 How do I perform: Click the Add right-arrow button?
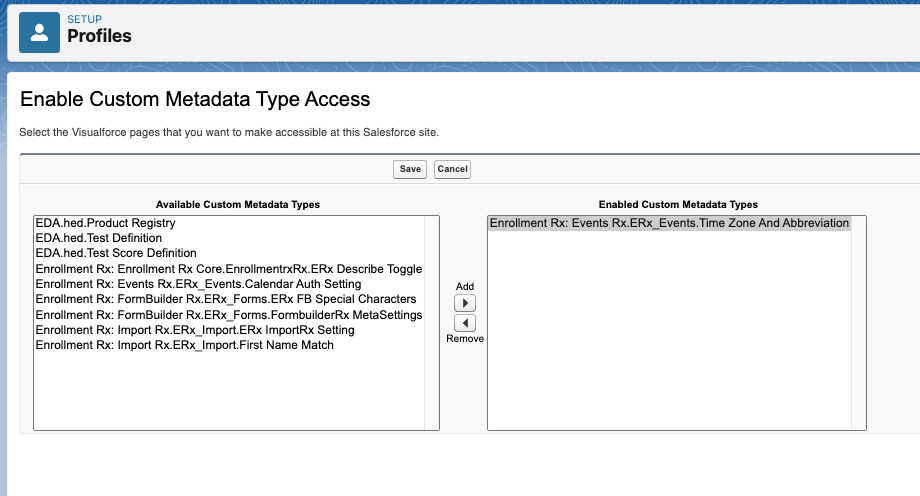465,303
